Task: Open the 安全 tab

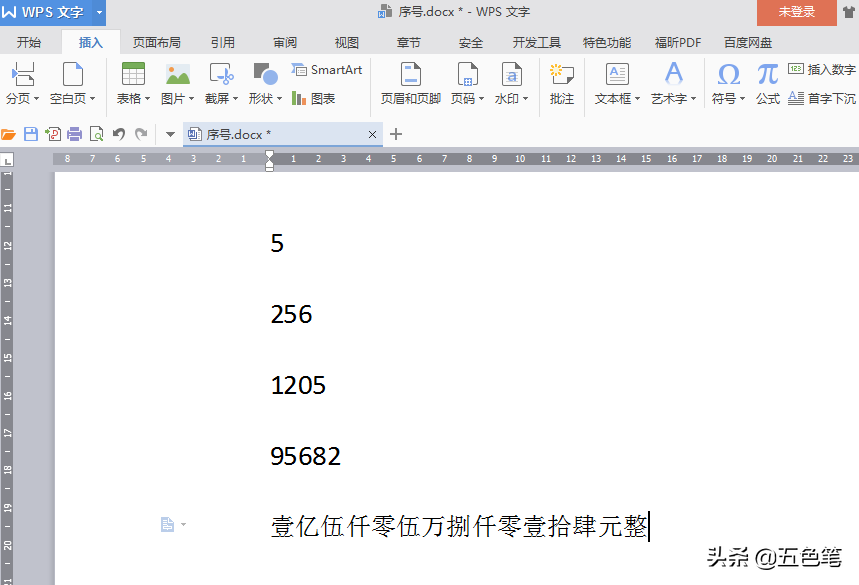Action: tap(471, 43)
